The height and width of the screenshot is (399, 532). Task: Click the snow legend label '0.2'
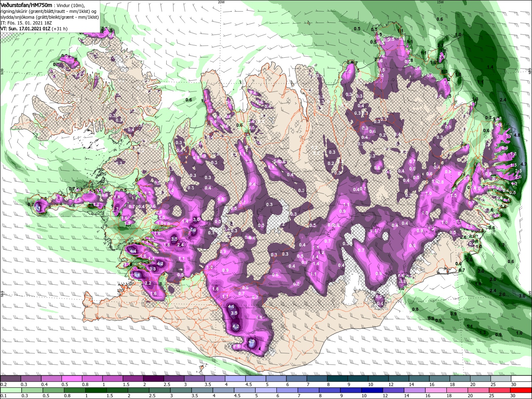(x=3, y=384)
